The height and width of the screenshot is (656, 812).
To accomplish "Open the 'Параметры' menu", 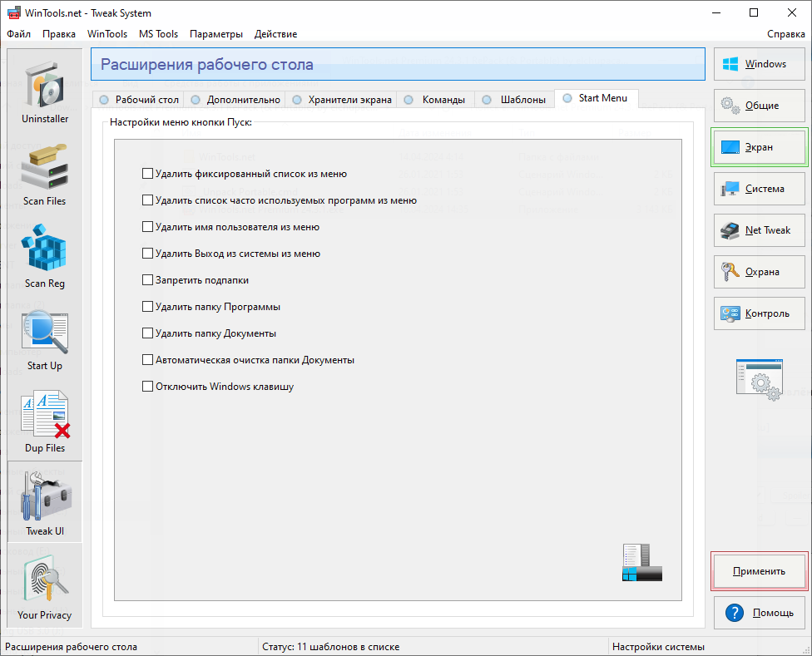I will (216, 34).
